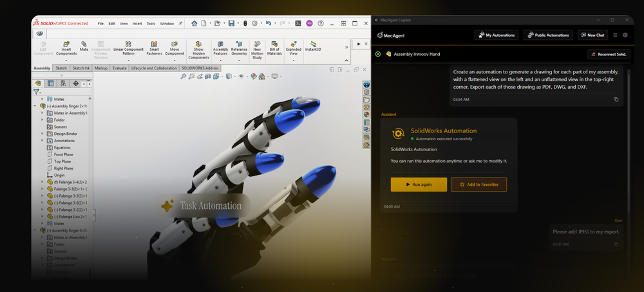Click Zoom to Fit in view toolbar

point(184,77)
